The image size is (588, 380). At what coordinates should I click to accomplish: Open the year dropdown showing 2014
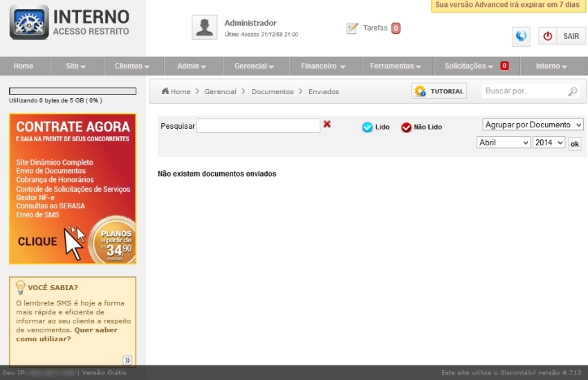(549, 143)
